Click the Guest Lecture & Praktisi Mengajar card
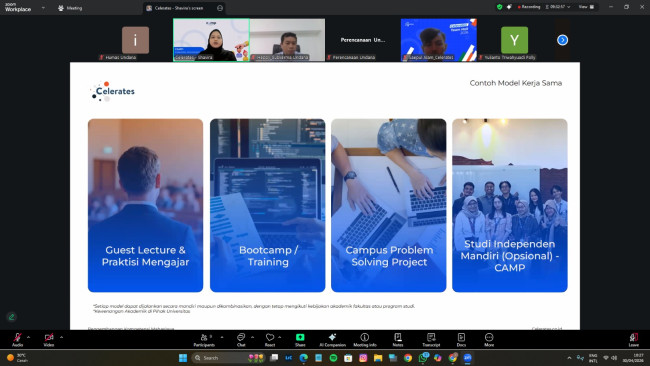The width and height of the screenshot is (650, 366). click(x=146, y=206)
